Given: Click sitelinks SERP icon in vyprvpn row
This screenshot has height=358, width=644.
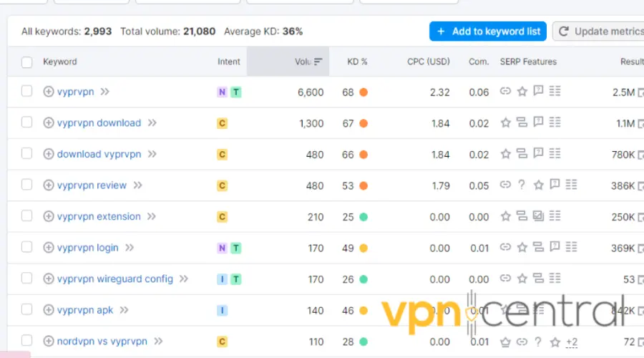Looking at the screenshot, I should coord(505,91).
